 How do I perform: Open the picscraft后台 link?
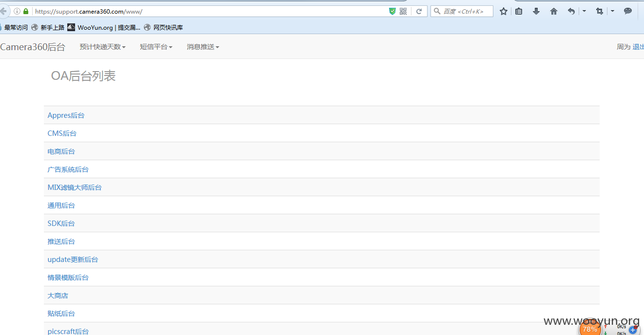pyautogui.click(x=68, y=331)
